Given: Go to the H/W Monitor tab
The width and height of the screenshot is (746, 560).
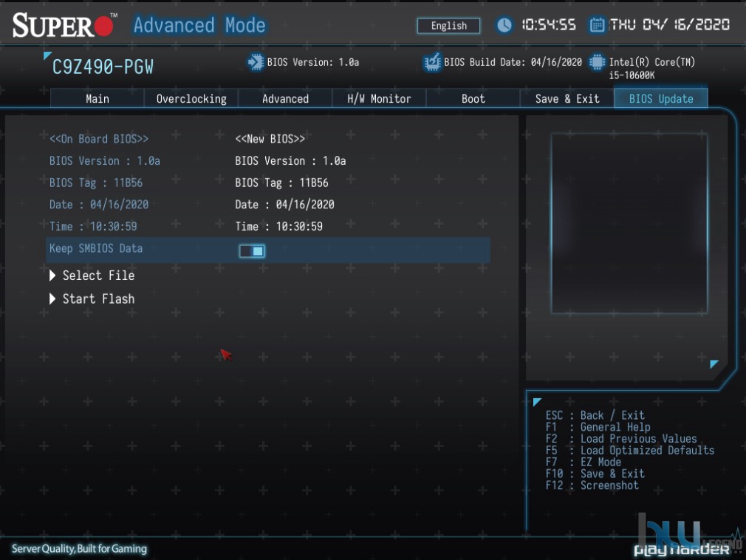Looking at the screenshot, I should (x=379, y=98).
